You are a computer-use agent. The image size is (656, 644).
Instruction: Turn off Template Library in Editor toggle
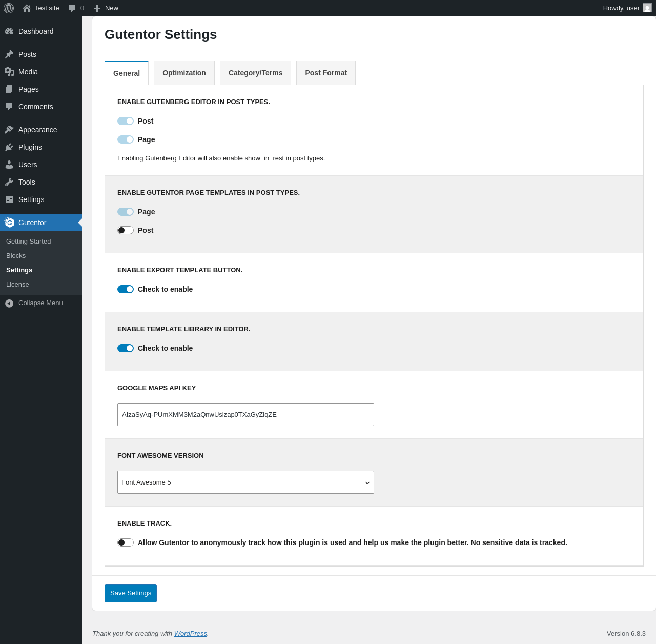pos(126,348)
